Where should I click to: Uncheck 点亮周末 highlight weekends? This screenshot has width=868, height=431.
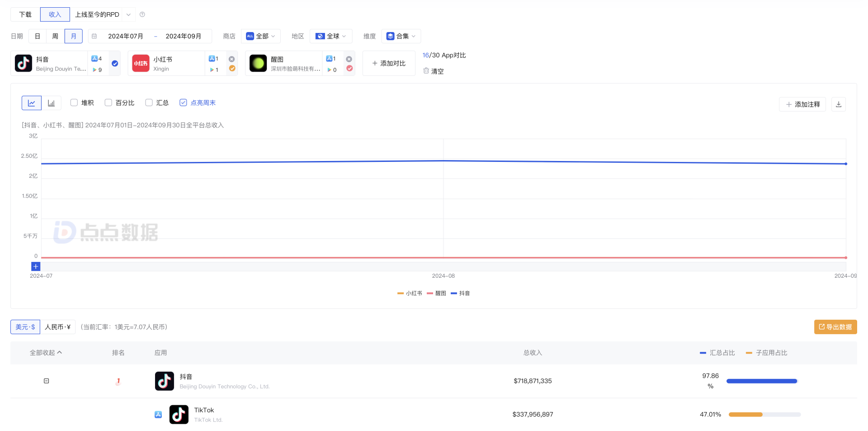[x=183, y=103]
